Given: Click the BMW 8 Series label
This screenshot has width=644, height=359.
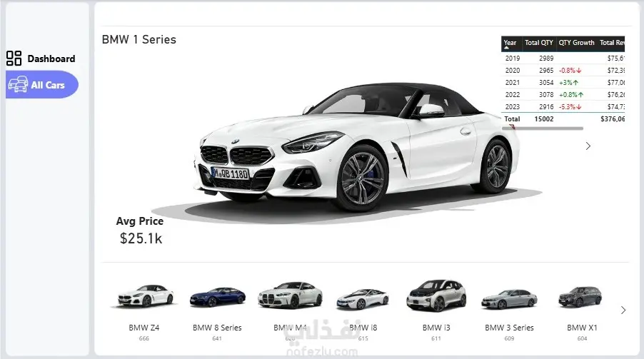Looking at the screenshot, I should click(x=217, y=328).
